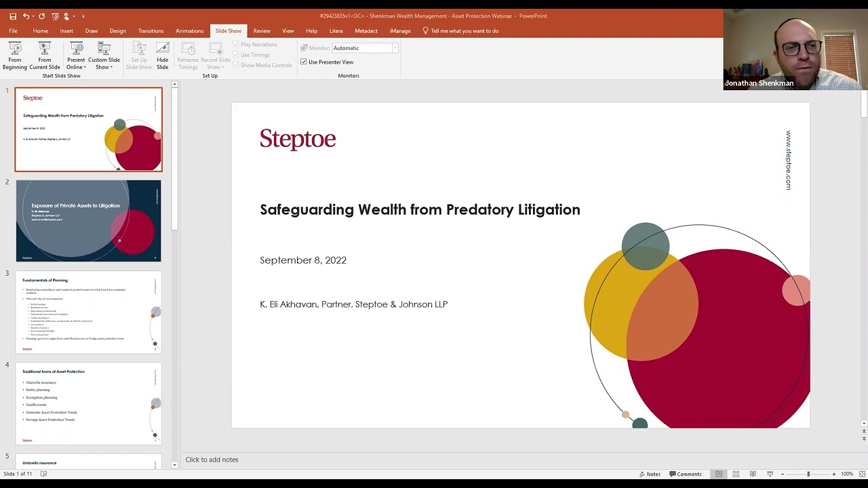
Task: Click Tell me what you want to do
Action: (x=460, y=30)
